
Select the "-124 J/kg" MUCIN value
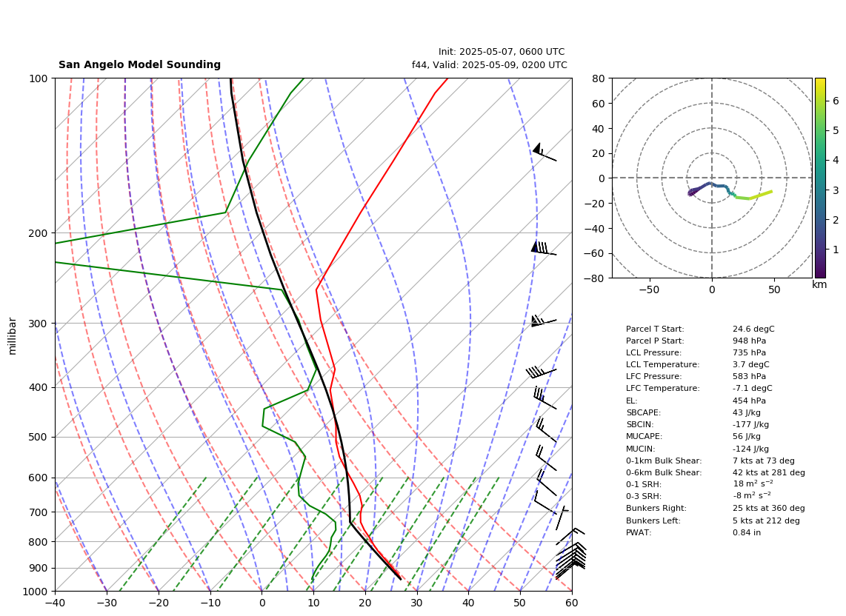(750, 449)
